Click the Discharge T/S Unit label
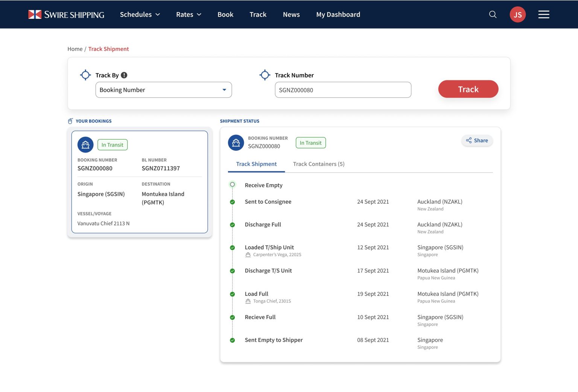 tap(268, 271)
